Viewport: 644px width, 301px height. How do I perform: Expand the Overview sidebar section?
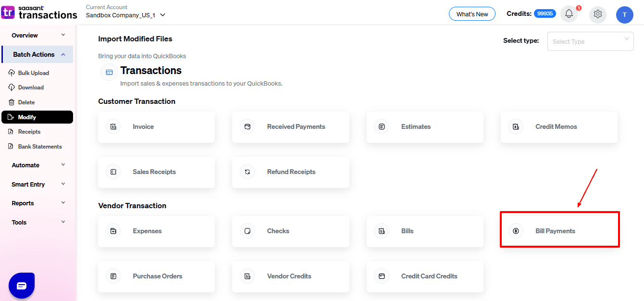pos(37,35)
